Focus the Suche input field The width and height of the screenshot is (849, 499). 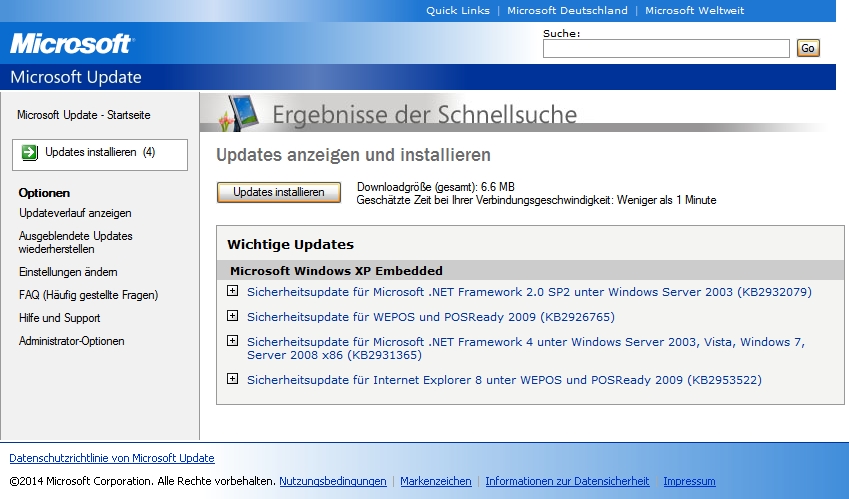tap(666, 48)
